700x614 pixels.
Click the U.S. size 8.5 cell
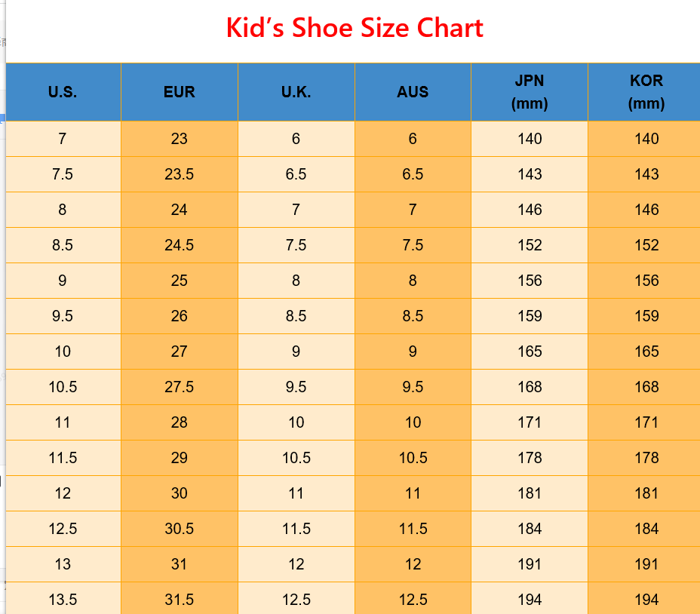pyautogui.click(x=63, y=245)
